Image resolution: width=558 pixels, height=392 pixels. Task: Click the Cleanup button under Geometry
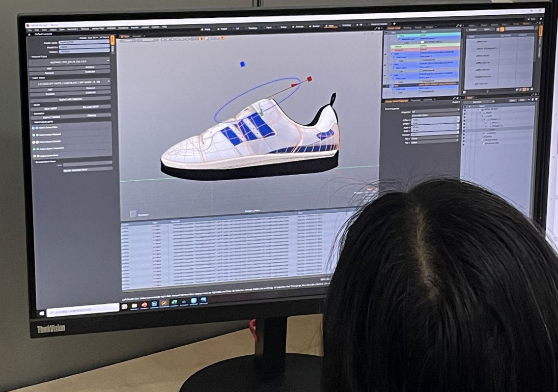92,115
